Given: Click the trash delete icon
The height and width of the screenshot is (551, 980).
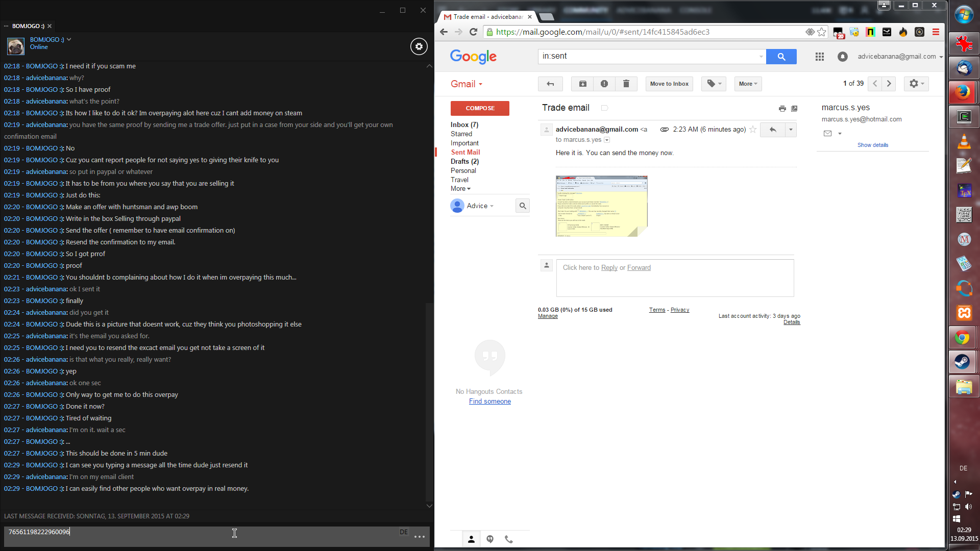Looking at the screenshot, I should click(626, 84).
